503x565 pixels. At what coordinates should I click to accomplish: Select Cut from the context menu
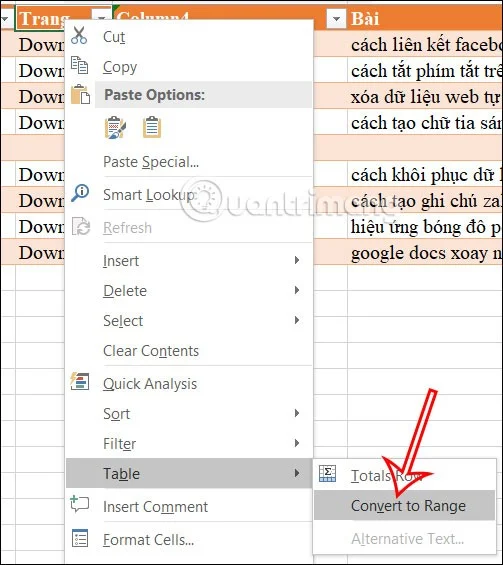(x=188, y=37)
